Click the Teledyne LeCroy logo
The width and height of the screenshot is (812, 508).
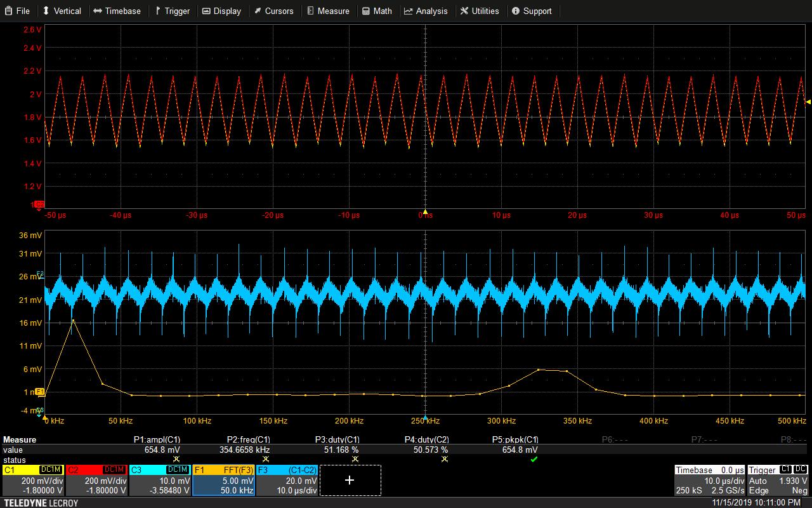(x=41, y=503)
